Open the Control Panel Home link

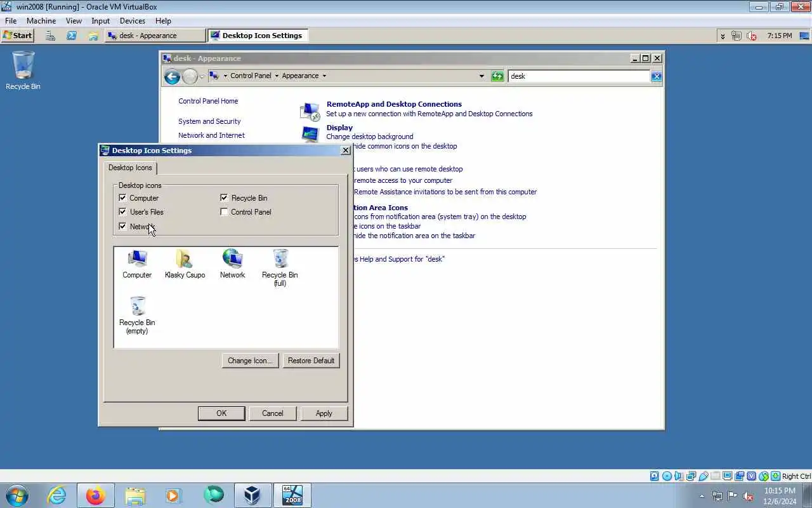coord(208,101)
